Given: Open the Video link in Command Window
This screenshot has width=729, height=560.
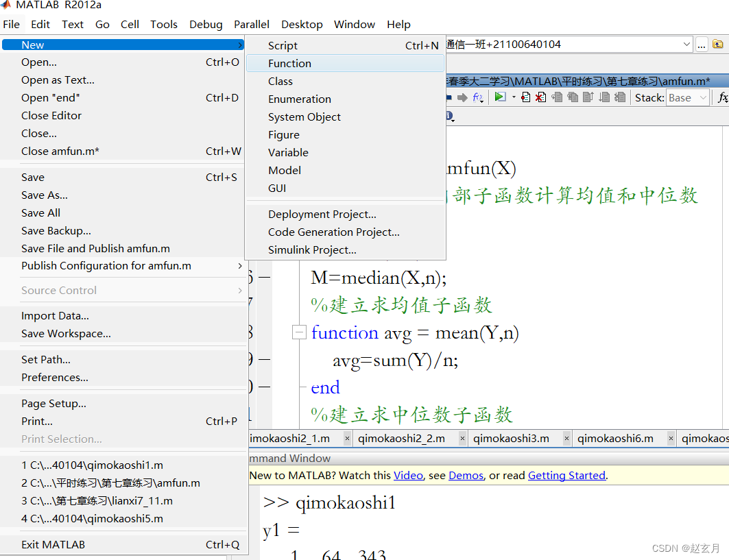Looking at the screenshot, I should tap(408, 476).
